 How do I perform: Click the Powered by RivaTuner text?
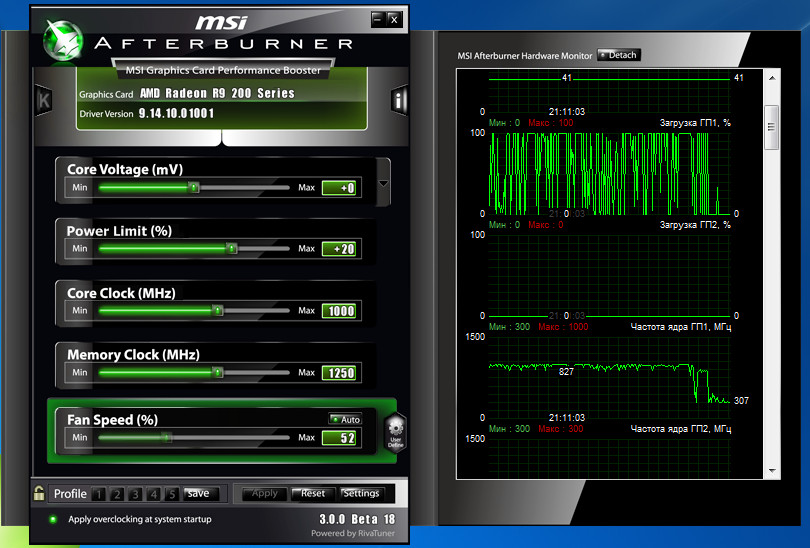(x=353, y=533)
